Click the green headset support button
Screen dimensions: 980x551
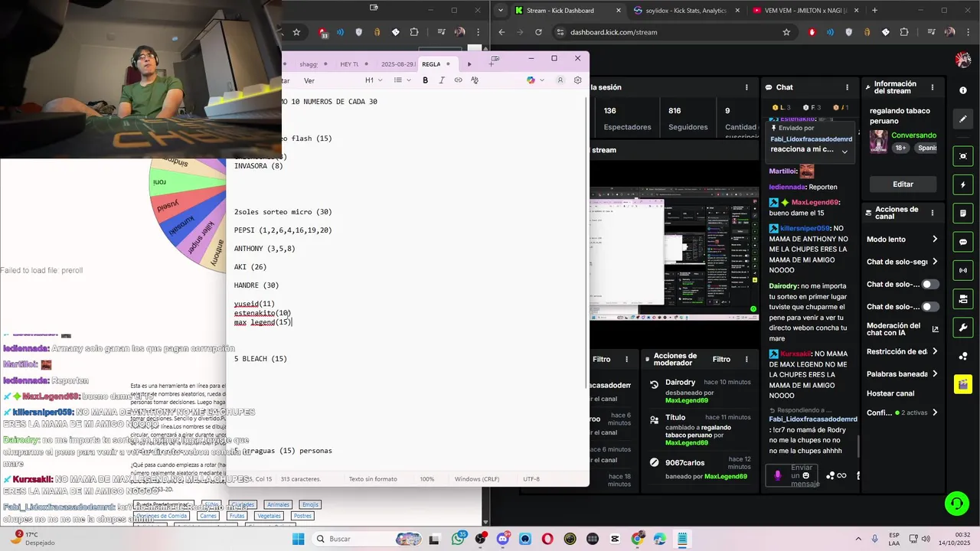(956, 504)
